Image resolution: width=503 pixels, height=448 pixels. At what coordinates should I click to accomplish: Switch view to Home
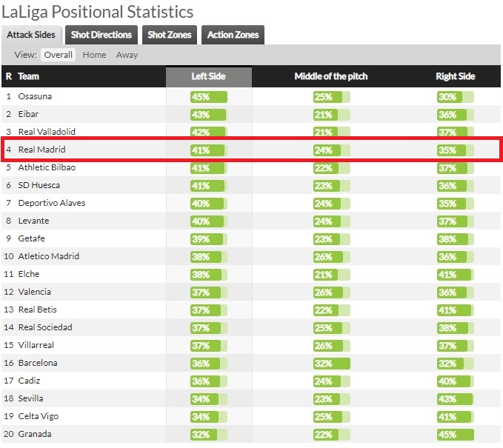point(94,55)
